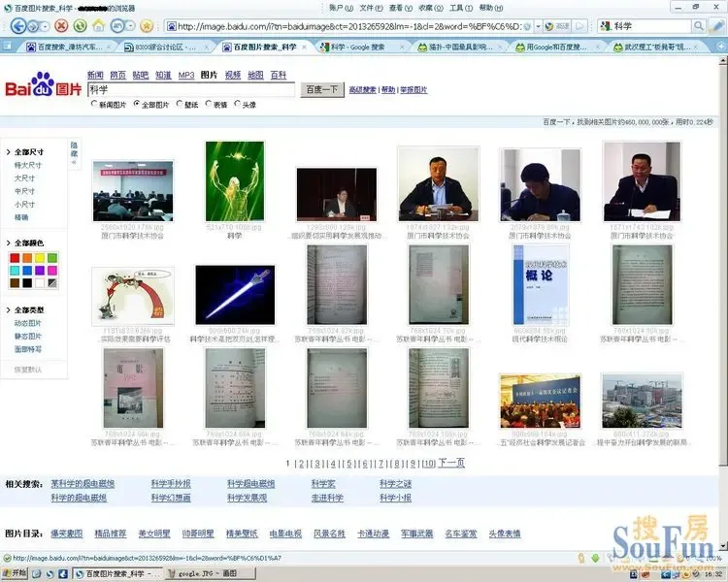Stop page loading with red X icon
The width and height of the screenshot is (728, 582).
click(x=61, y=25)
